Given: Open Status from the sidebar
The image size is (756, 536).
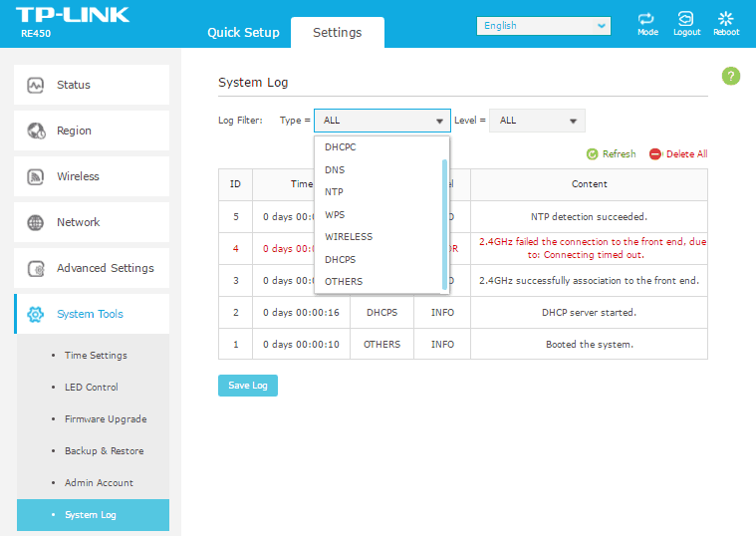Looking at the screenshot, I should coord(92,85).
